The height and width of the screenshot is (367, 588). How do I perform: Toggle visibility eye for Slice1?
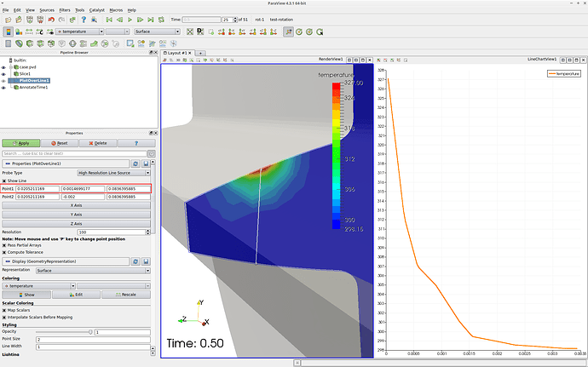pos(4,73)
